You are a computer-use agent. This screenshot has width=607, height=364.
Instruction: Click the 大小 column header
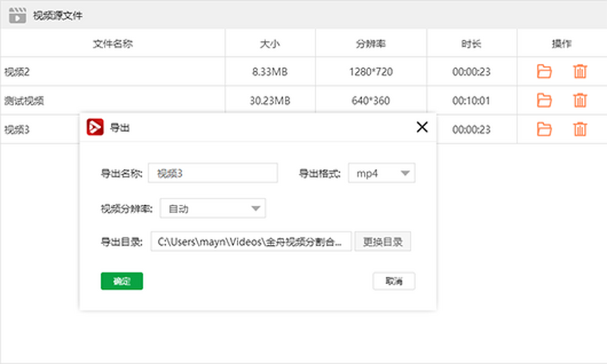click(270, 44)
